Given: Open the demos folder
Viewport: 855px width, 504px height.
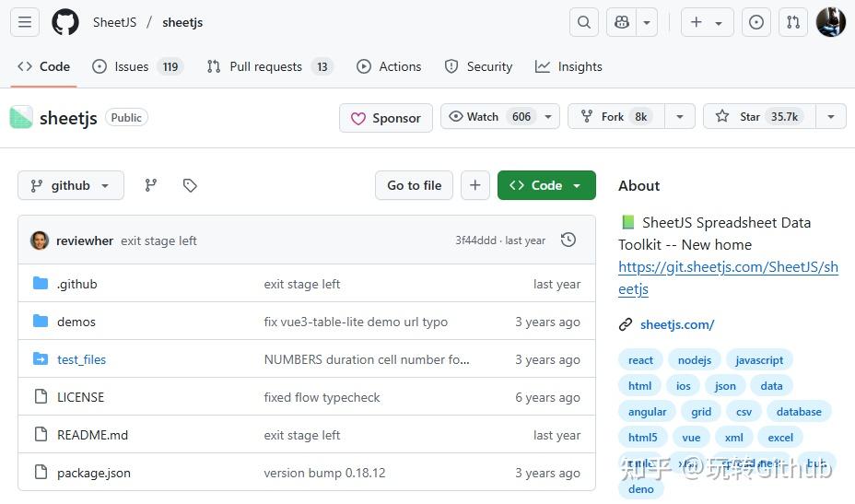Looking at the screenshot, I should [x=76, y=322].
